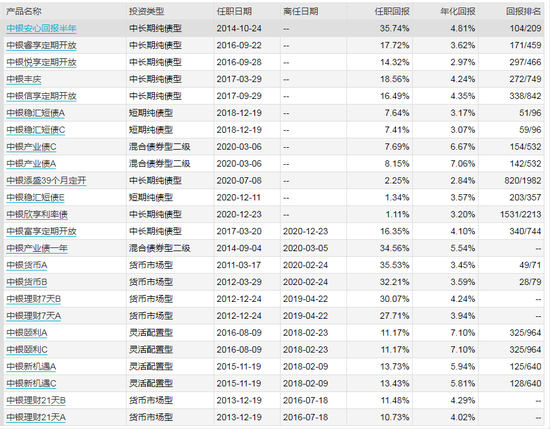Click the 任职日期 column header
The height and width of the screenshot is (429, 550).
click(x=234, y=11)
